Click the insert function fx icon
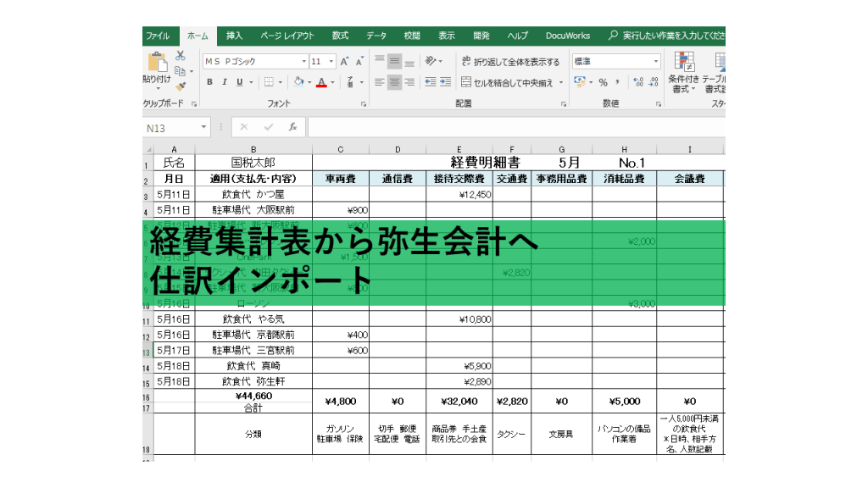This screenshot has height=488, width=868. click(292, 127)
